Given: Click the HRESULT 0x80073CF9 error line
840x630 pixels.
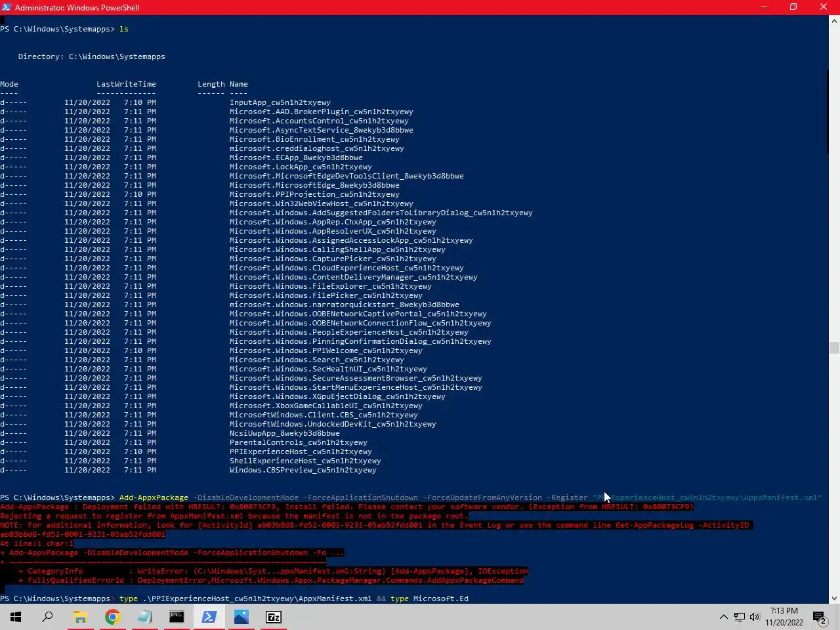Looking at the screenshot, I should [x=346, y=507].
